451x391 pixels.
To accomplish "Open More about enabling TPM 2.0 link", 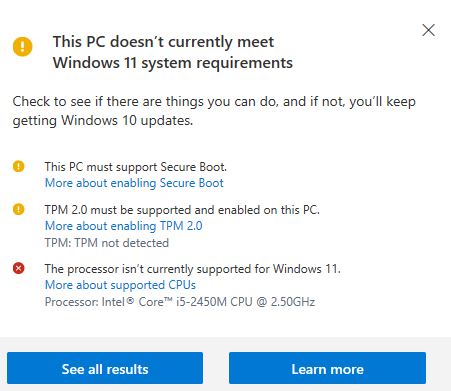I will click(x=124, y=226).
